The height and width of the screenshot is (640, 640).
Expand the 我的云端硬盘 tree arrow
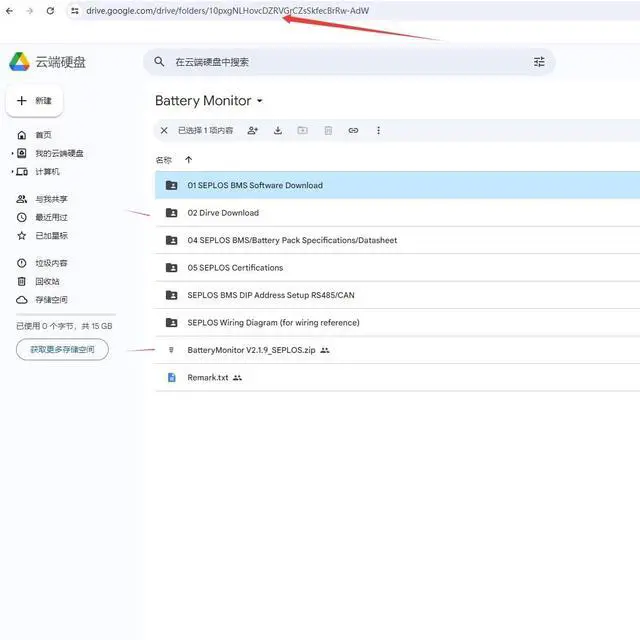(x=12, y=154)
